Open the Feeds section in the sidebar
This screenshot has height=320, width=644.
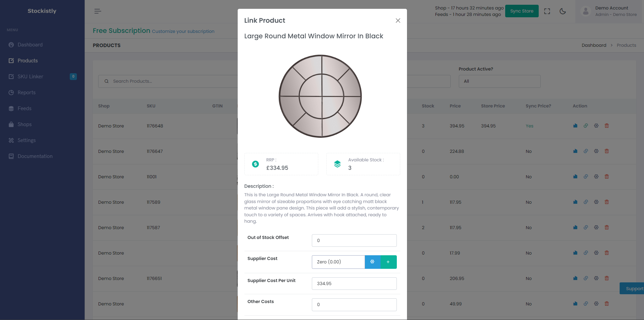[25, 108]
